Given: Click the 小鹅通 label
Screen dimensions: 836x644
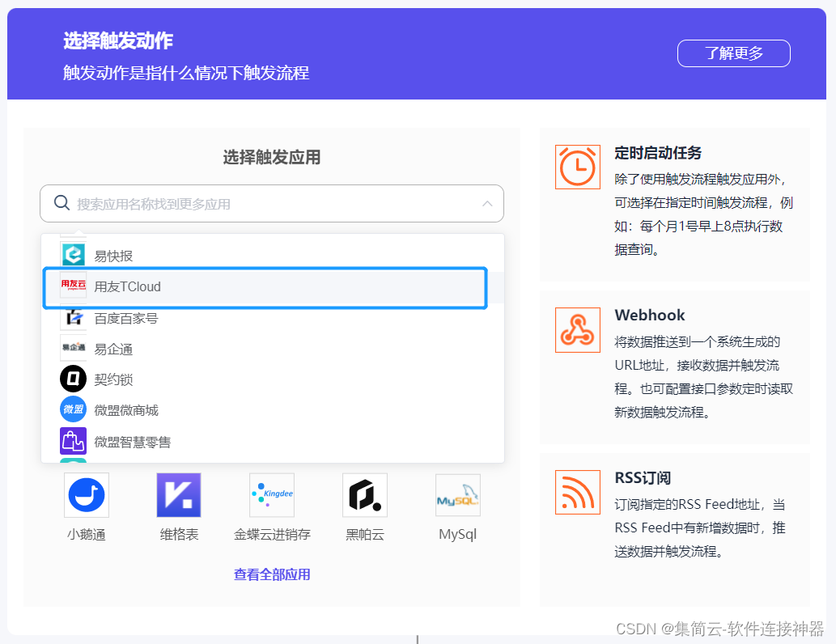Looking at the screenshot, I should point(87,534).
